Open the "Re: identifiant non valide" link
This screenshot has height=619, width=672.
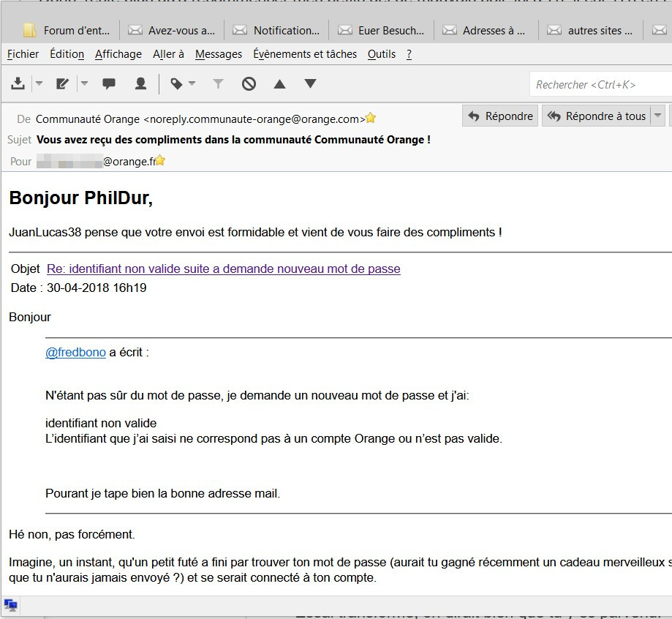tap(223, 269)
